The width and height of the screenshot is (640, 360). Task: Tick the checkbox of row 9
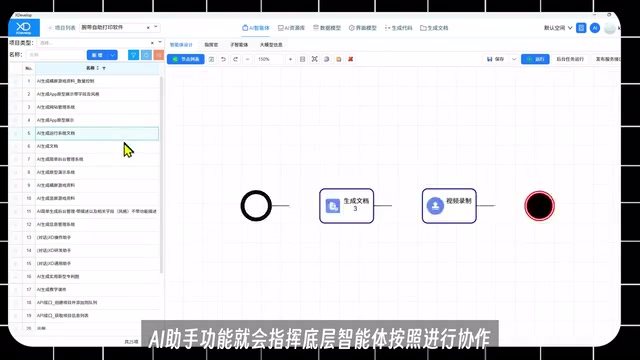click(16, 185)
